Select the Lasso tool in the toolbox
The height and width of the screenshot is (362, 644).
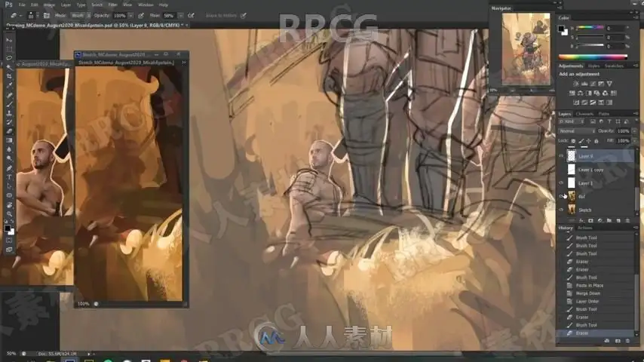9,58
